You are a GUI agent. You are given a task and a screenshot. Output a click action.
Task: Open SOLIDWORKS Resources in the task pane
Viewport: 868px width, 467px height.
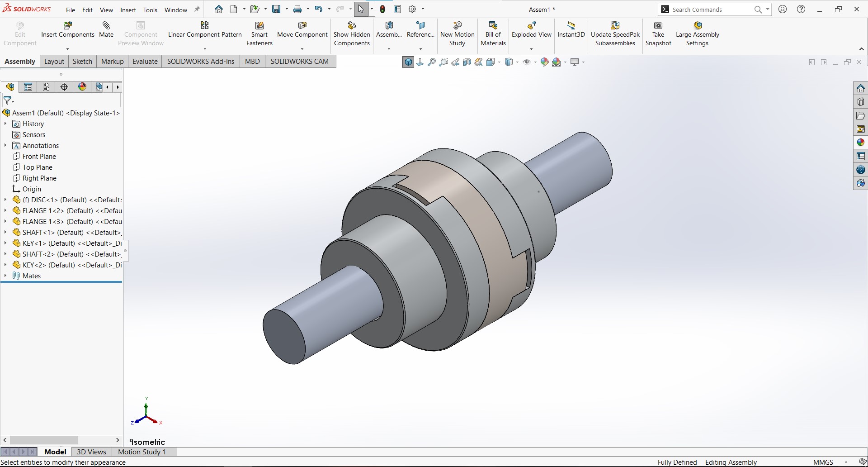click(x=861, y=88)
